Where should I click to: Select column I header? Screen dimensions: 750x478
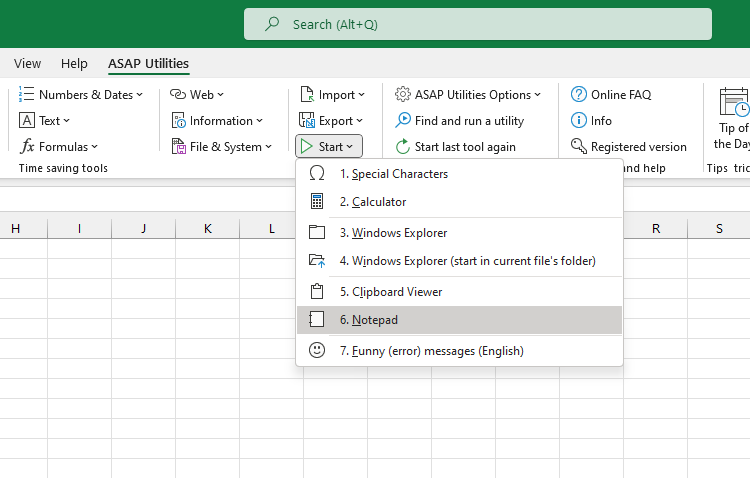point(79,229)
